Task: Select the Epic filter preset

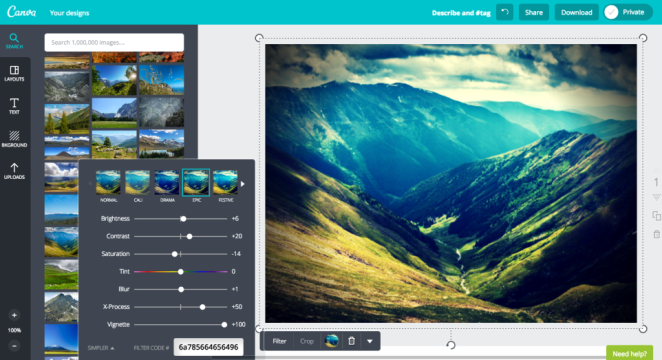Action: (196, 186)
